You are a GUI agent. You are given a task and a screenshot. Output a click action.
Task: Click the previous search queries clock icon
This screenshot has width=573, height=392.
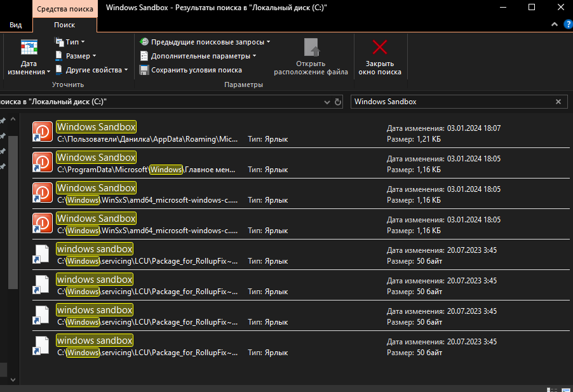point(144,42)
